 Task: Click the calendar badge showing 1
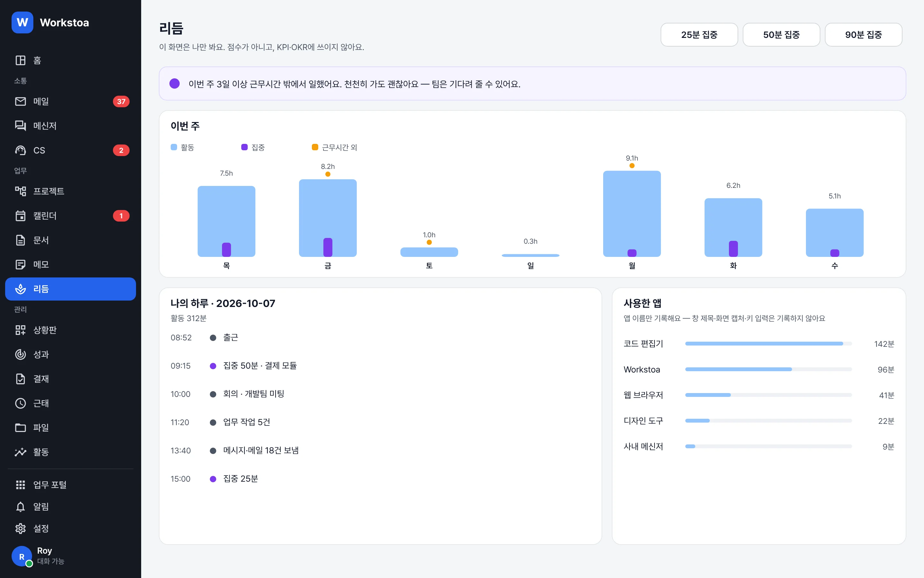click(x=121, y=215)
